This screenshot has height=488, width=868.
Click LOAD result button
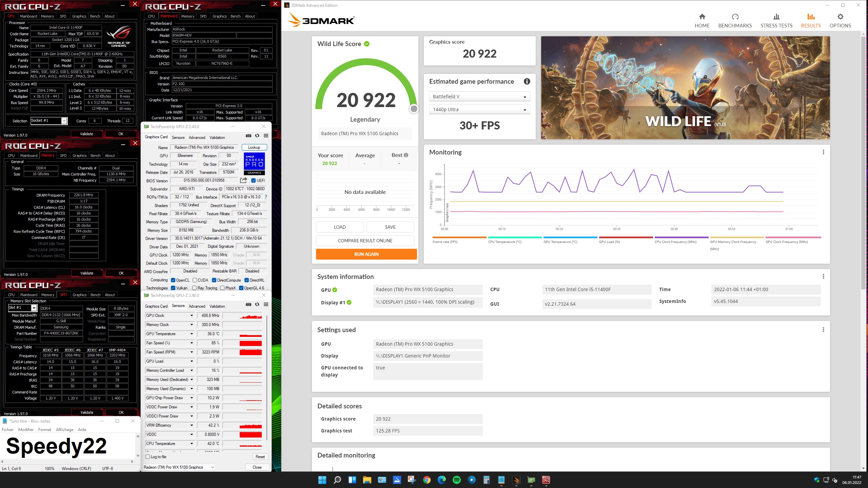pyautogui.click(x=340, y=227)
